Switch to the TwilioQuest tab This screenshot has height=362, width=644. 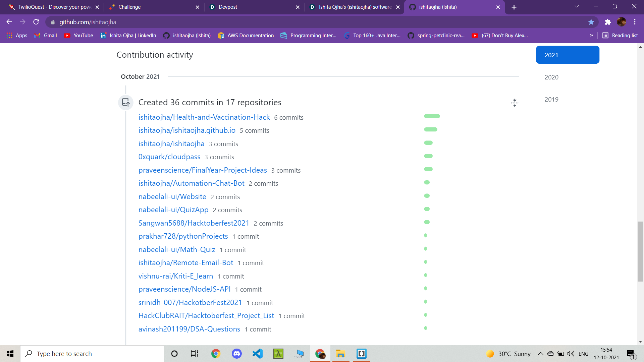coord(54,7)
